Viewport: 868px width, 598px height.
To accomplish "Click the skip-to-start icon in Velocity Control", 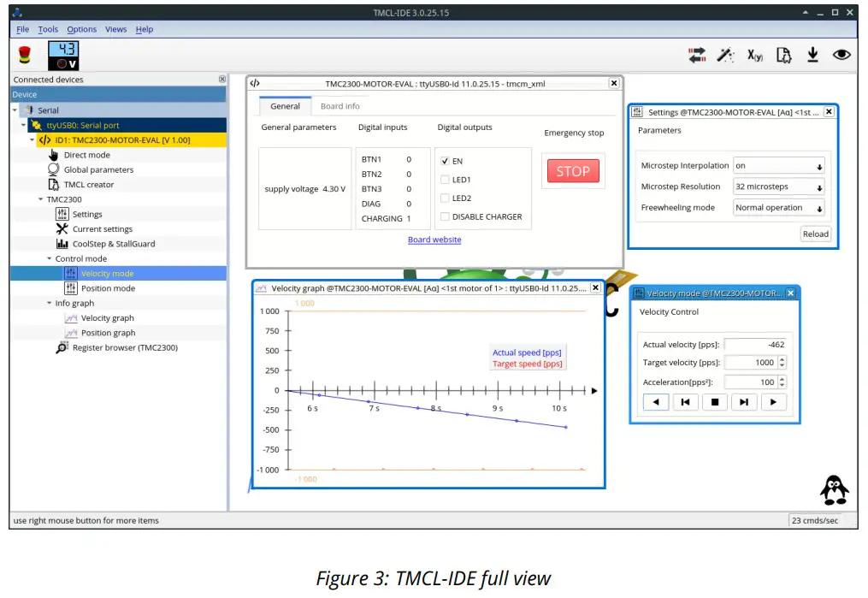I will click(685, 401).
